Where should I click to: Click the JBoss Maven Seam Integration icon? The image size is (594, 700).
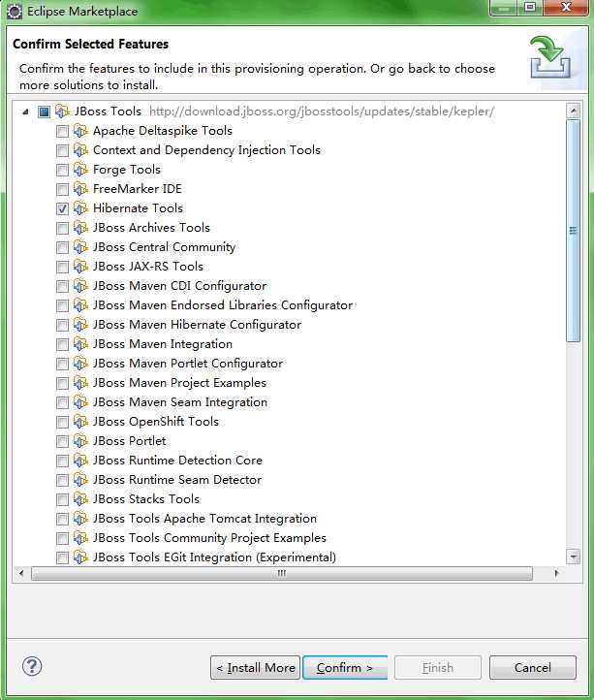pyautogui.click(x=80, y=402)
